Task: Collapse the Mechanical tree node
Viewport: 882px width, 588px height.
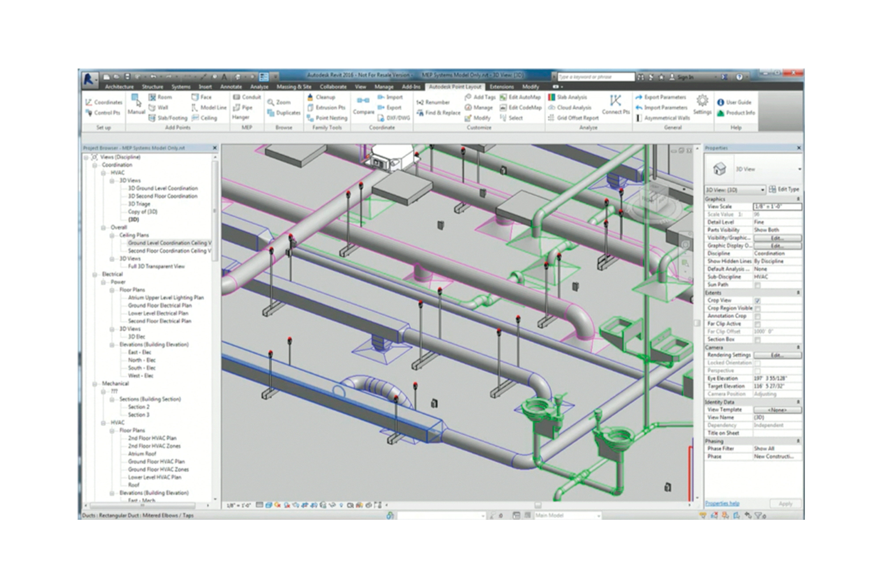Action: [x=95, y=384]
